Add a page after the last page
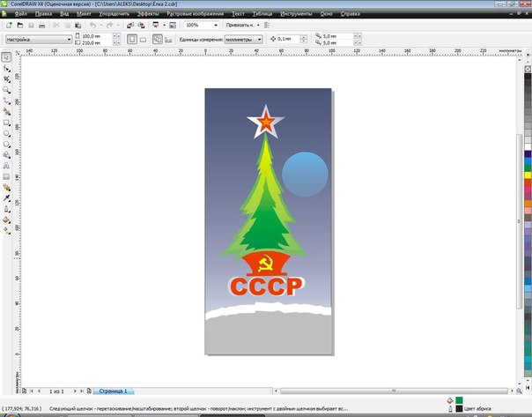 coord(89,391)
